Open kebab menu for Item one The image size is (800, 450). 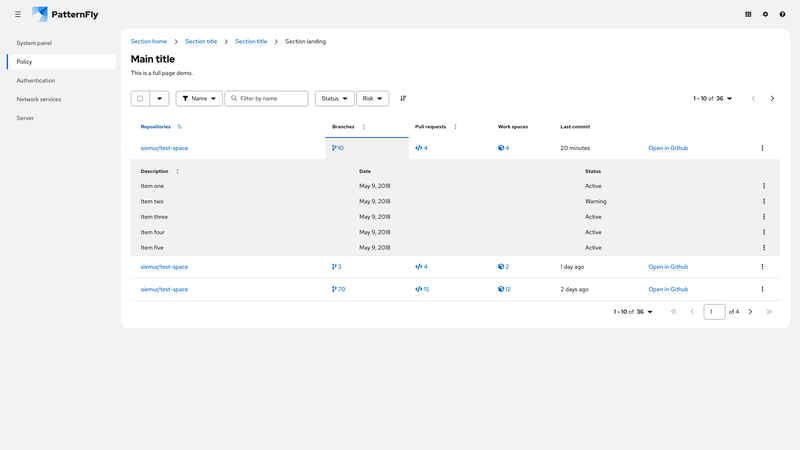point(764,186)
